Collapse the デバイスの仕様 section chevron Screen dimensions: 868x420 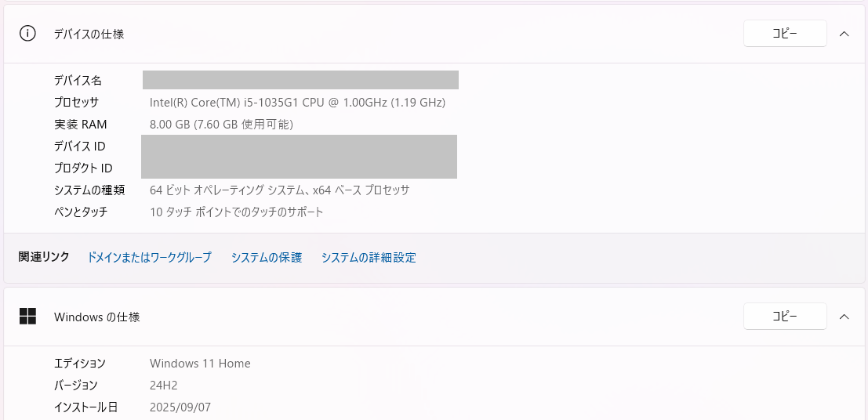point(844,34)
